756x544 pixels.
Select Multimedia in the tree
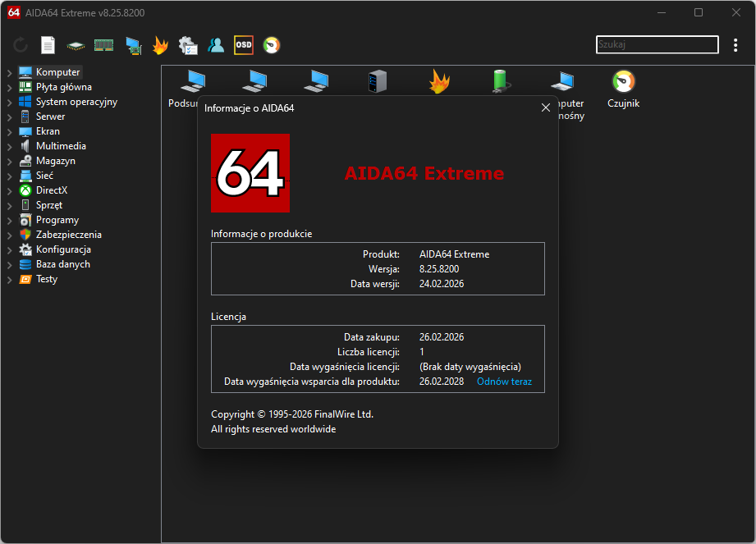61,146
